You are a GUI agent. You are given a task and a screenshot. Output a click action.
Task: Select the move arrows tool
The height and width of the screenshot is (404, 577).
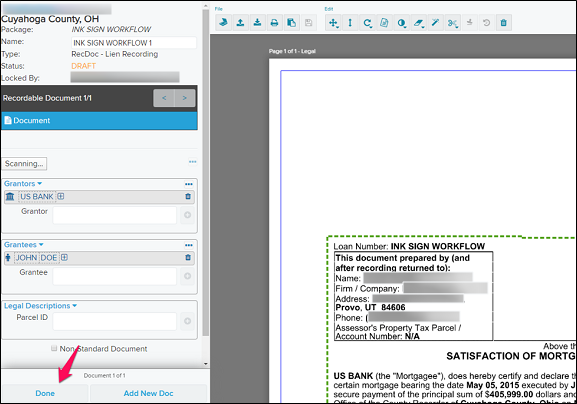(333, 23)
